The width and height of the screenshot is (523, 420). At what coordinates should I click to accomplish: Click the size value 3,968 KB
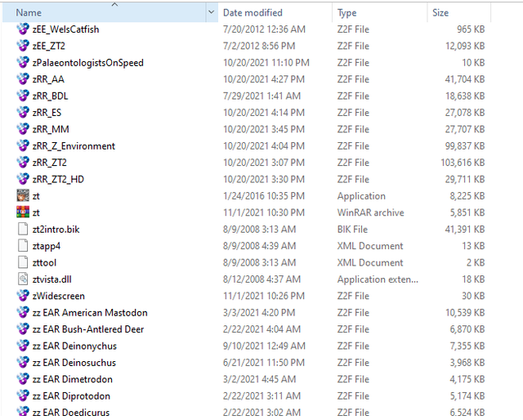pos(467,363)
